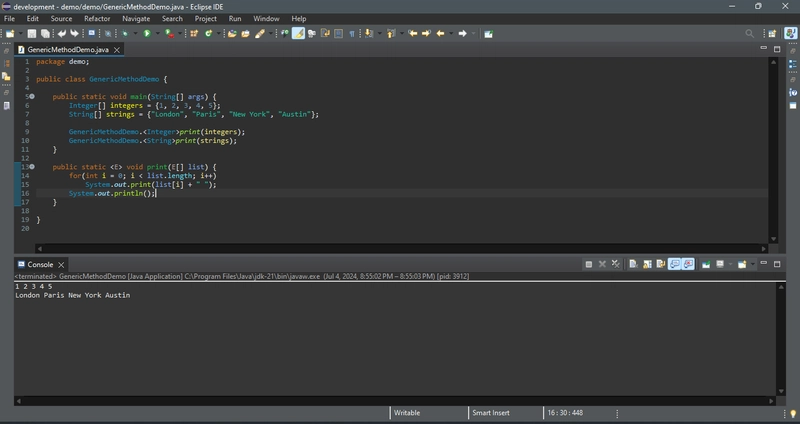Screen dimensions: 800x424
Task: Close the Console view tab
Action: (x=61, y=265)
